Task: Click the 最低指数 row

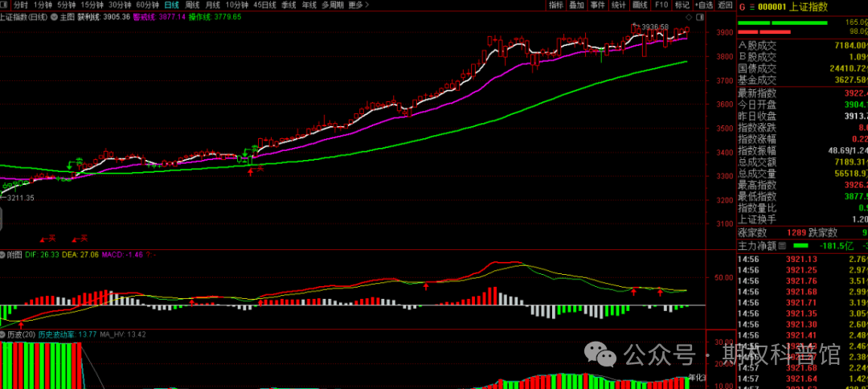Action: point(802,197)
